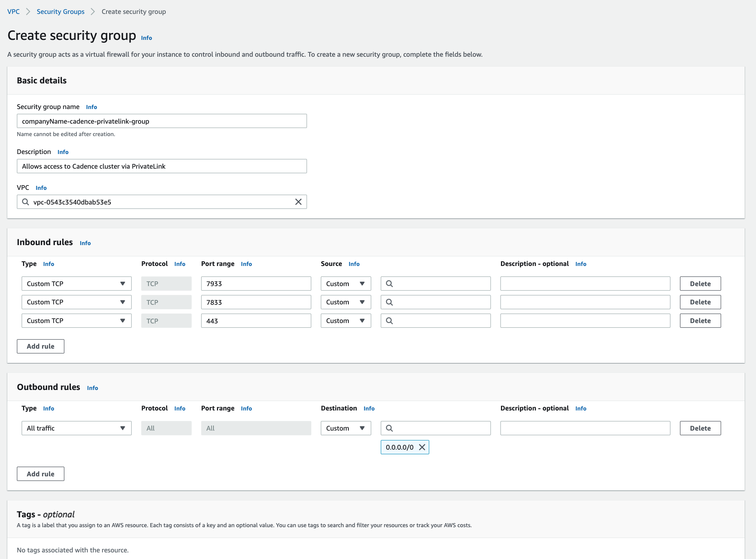Image resolution: width=756 pixels, height=559 pixels.
Task: Click the port range field showing 7833
Action: 256,302
